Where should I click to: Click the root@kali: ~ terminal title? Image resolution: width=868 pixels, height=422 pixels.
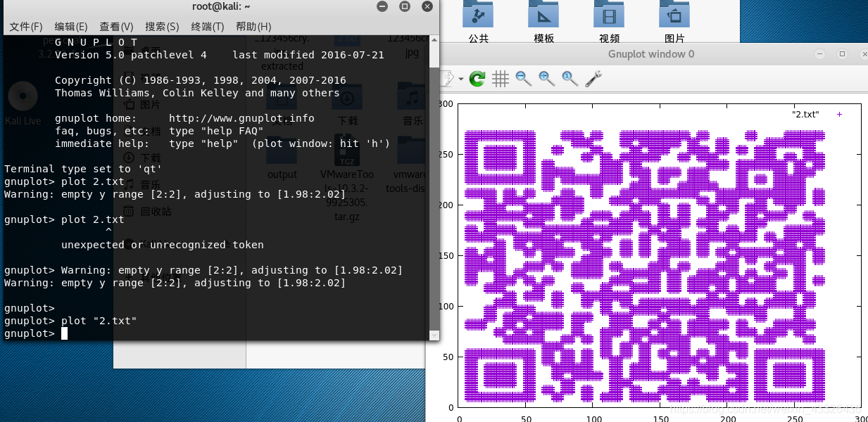tap(221, 6)
